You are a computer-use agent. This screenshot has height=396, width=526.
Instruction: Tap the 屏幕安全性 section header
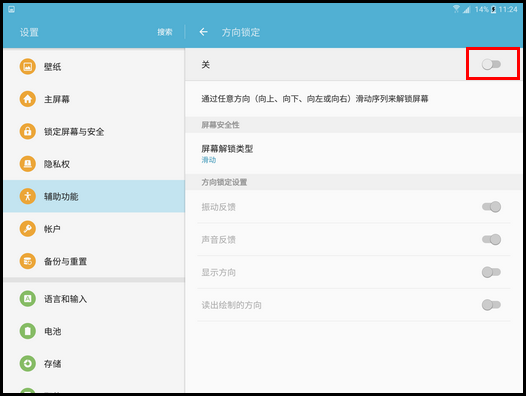(x=220, y=125)
